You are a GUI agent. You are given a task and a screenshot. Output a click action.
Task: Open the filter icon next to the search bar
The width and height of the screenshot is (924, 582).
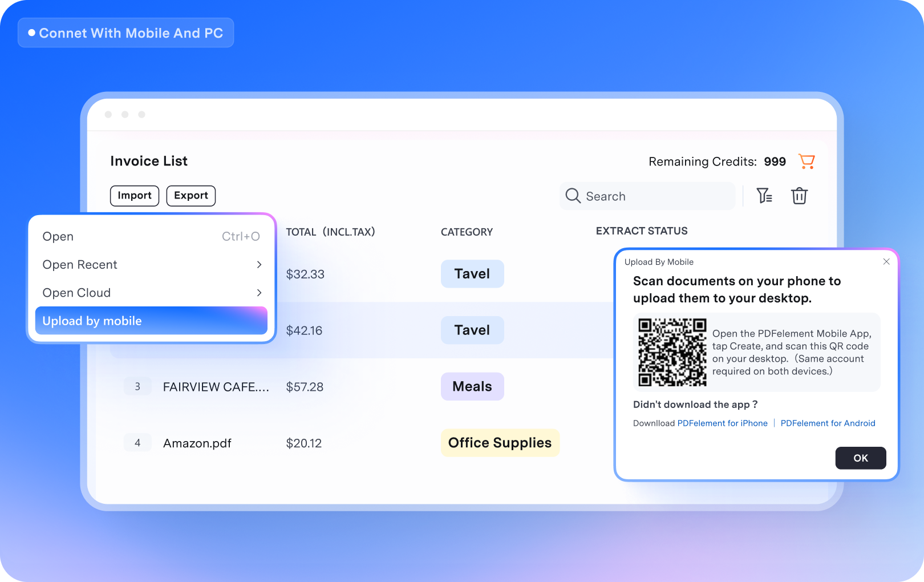click(x=764, y=196)
